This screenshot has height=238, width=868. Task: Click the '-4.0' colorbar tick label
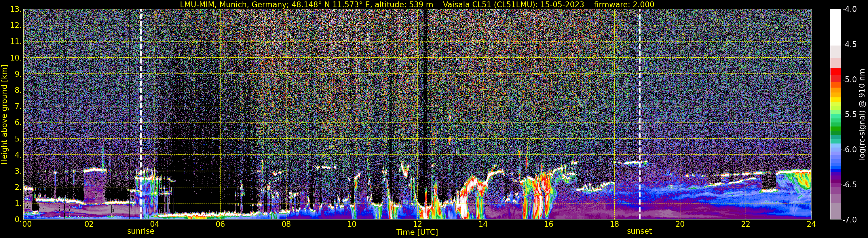(850, 10)
